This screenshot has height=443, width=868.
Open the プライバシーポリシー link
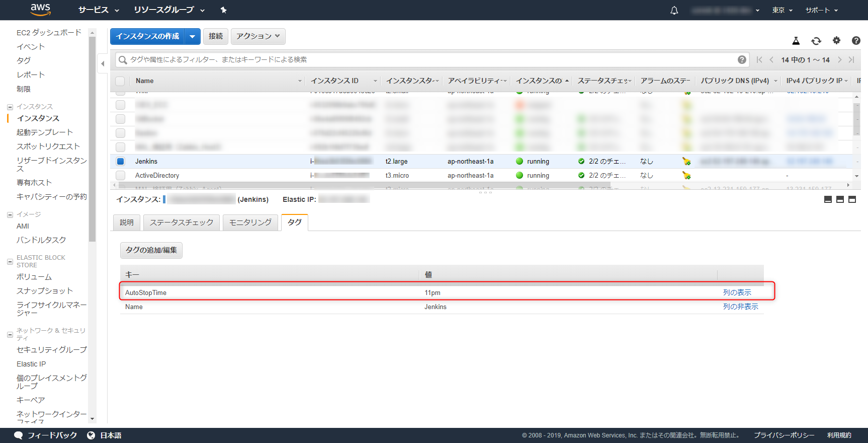point(784,435)
